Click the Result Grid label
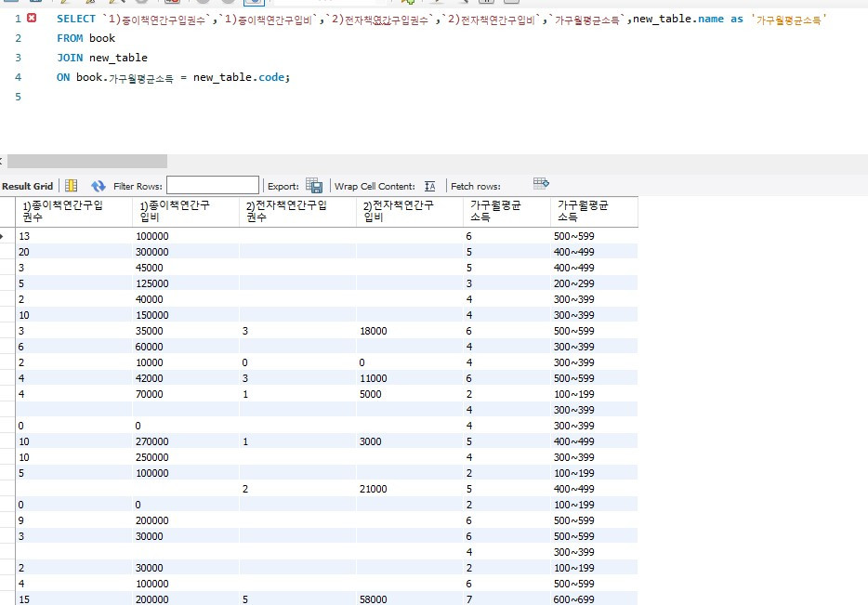Image resolution: width=868 pixels, height=605 pixels. pos(27,186)
